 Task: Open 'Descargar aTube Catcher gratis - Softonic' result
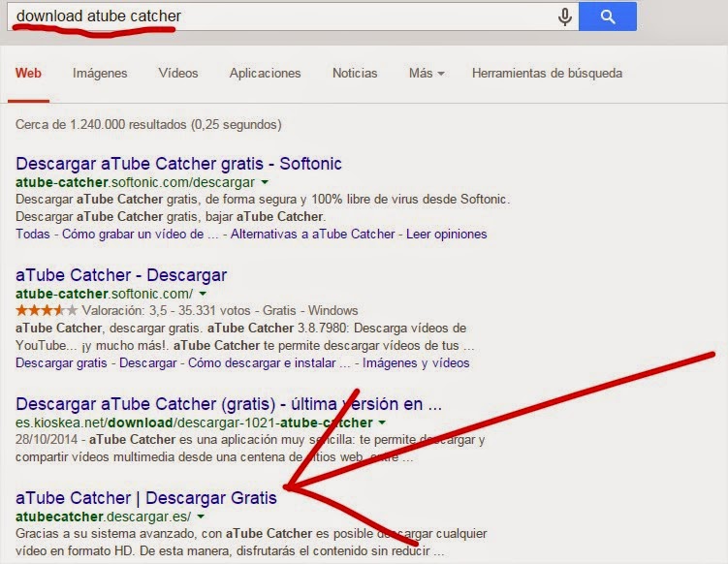pyautogui.click(x=178, y=164)
